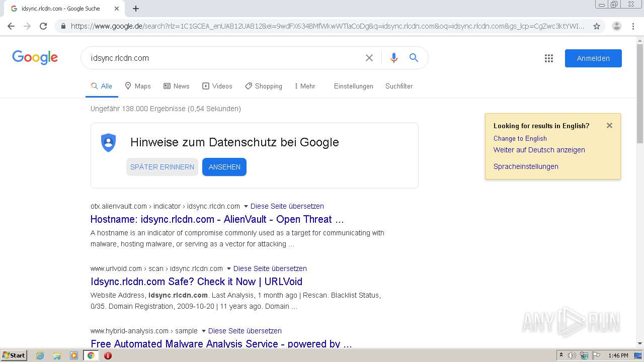This screenshot has height=362, width=644.
Task: Click the Anmelden button
Action: coord(593,58)
